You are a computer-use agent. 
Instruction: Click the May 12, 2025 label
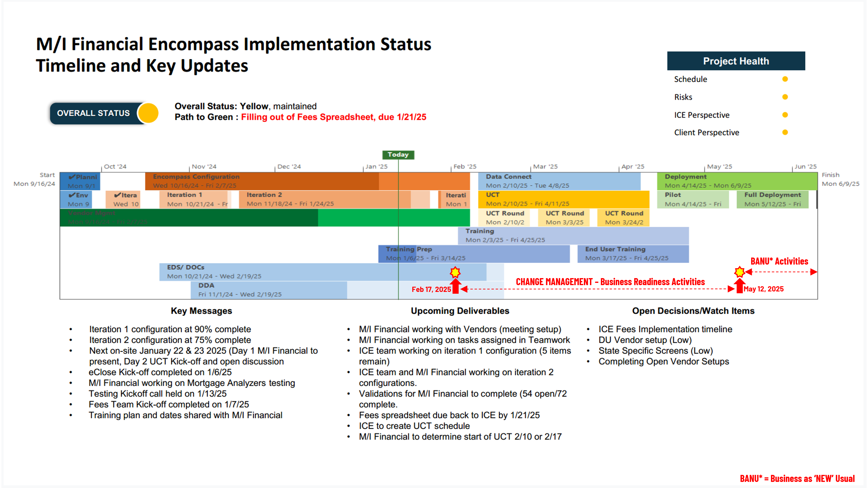point(763,289)
